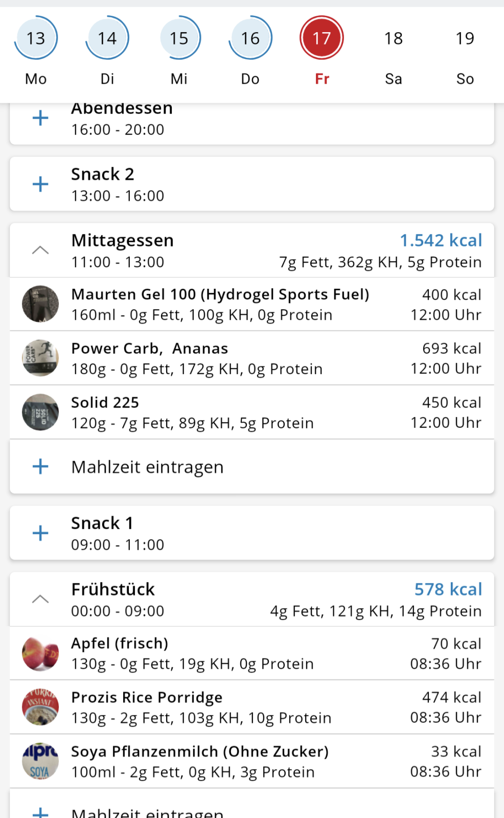Click the plus icon beside Abendessen
The image size is (504, 818).
(x=40, y=118)
